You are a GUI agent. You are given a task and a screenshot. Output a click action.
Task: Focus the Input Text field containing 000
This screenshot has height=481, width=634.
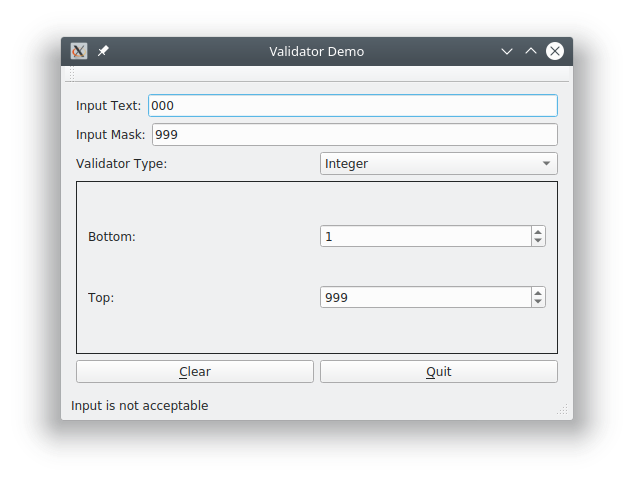[352, 105]
